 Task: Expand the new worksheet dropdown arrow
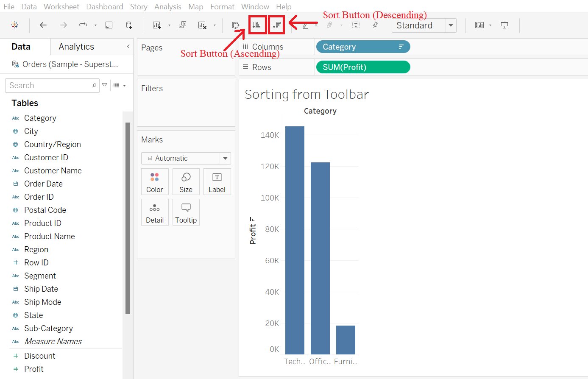(x=169, y=25)
